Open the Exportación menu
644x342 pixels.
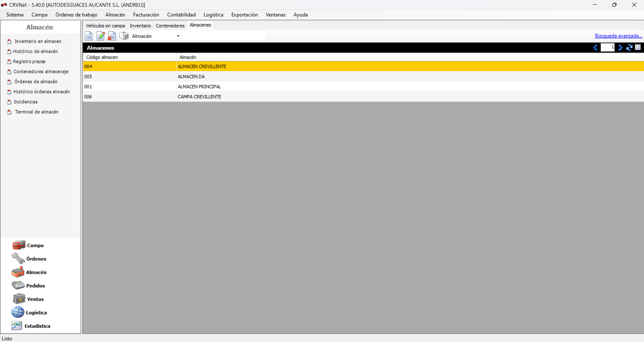244,15
